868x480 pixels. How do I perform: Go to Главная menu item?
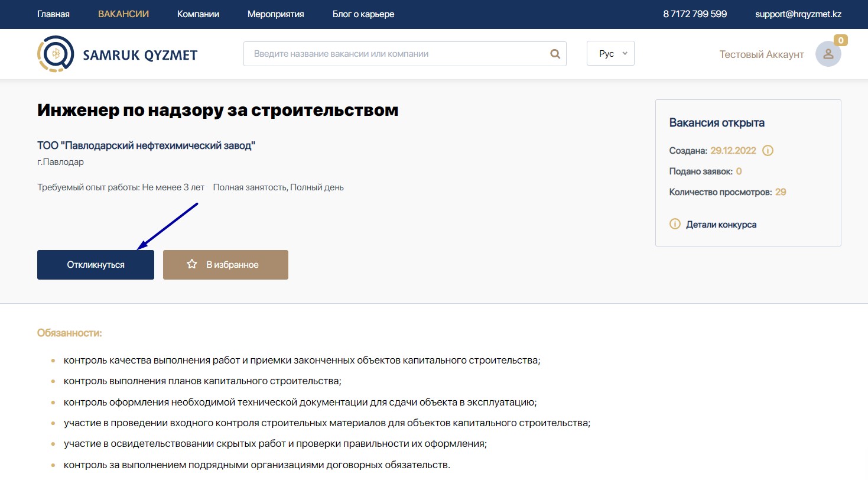point(53,14)
